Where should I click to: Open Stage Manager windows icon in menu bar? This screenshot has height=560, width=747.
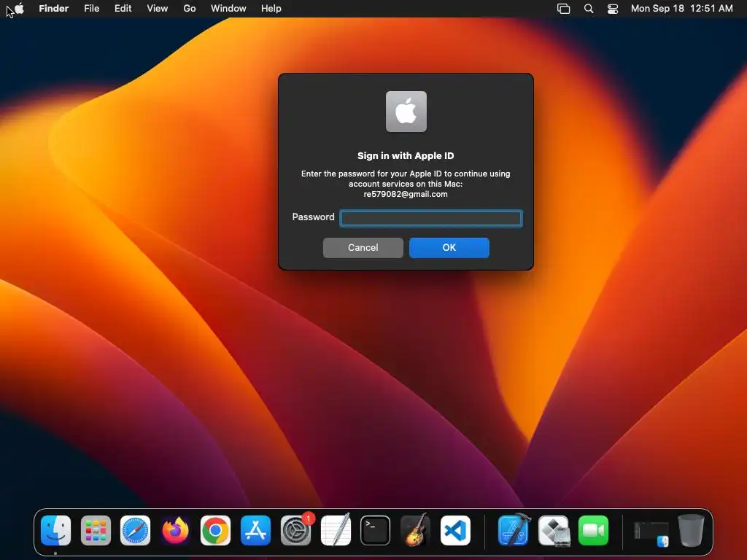[564, 9]
